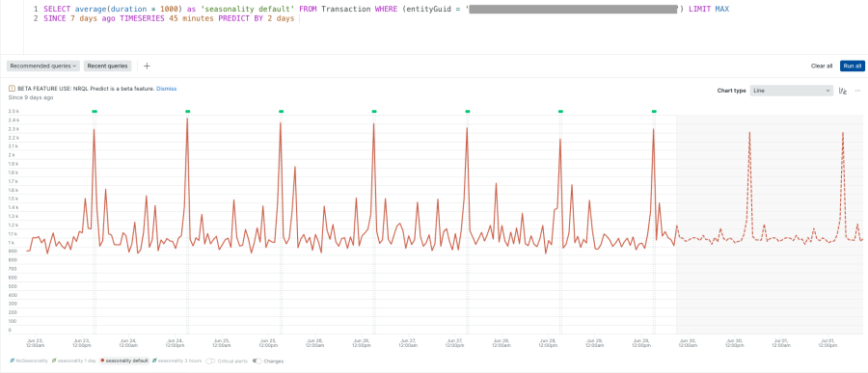This screenshot has height=373, width=868.
Task: Click the Clear all button
Action: click(822, 66)
